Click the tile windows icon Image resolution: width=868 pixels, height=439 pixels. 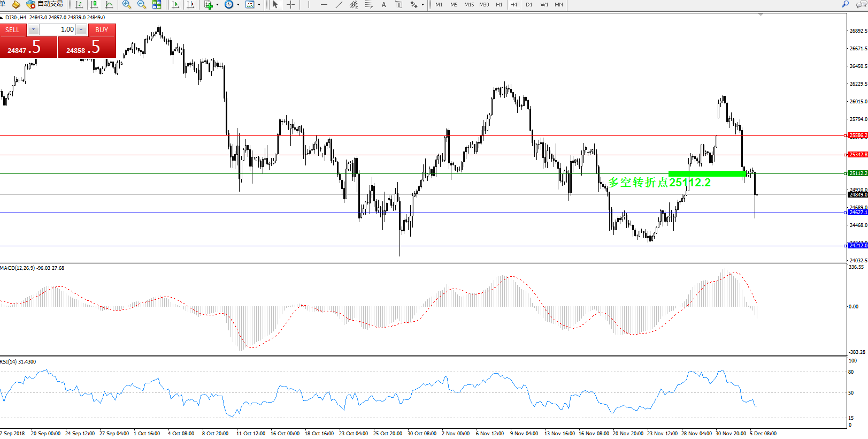[x=157, y=4]
